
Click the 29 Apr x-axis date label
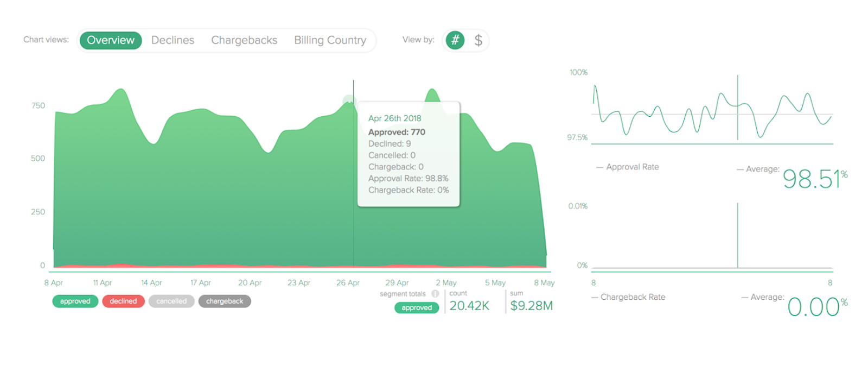(x=397, y=283)
